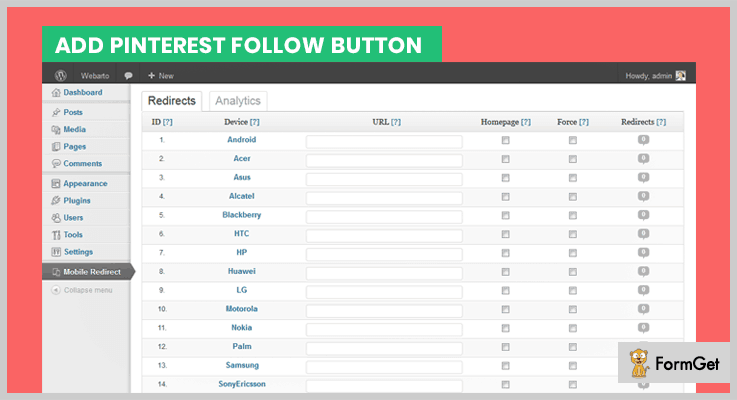Click the Settings icon in sidebar

pos(55,252)
